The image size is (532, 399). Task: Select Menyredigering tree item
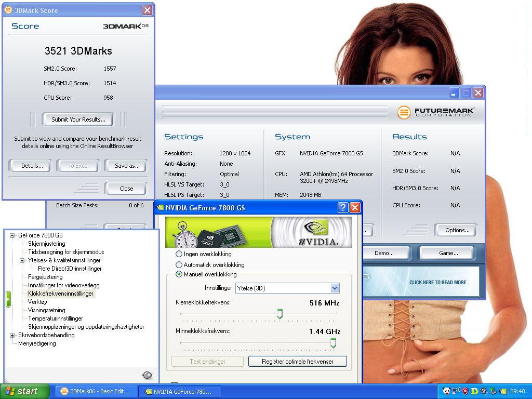click(x=37, y=343)
